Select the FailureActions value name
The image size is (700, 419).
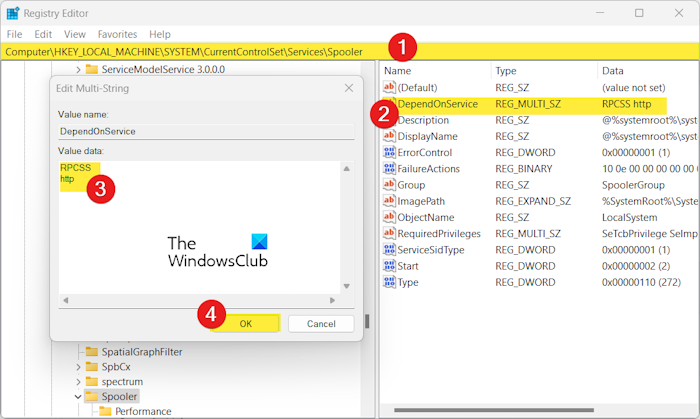pos(428,169)
